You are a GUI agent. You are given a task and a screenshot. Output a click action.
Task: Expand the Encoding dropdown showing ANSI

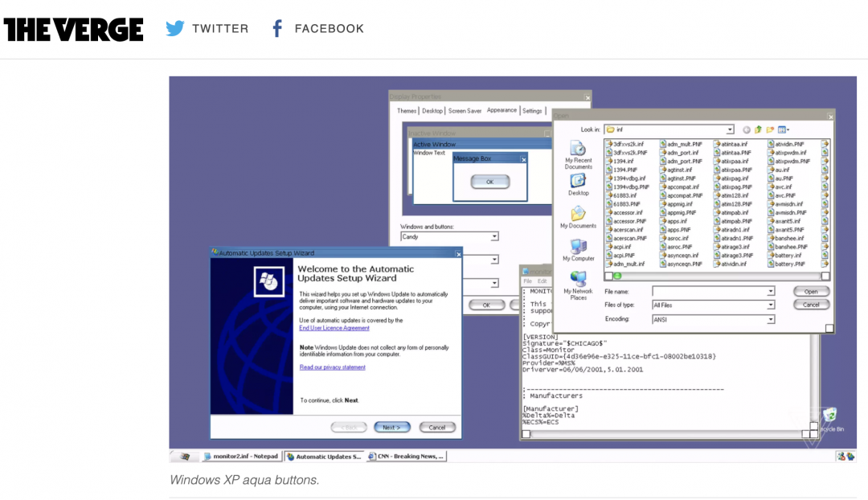(771, 319)
